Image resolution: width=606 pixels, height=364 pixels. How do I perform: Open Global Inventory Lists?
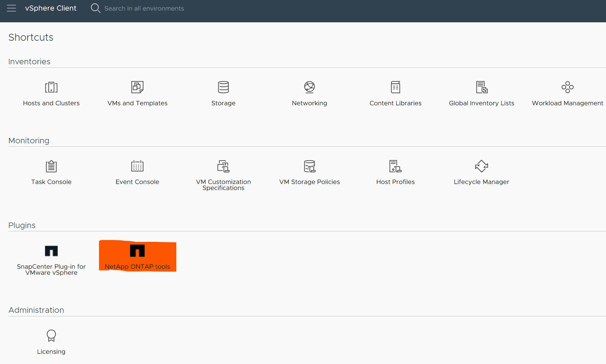coord(481,92)
